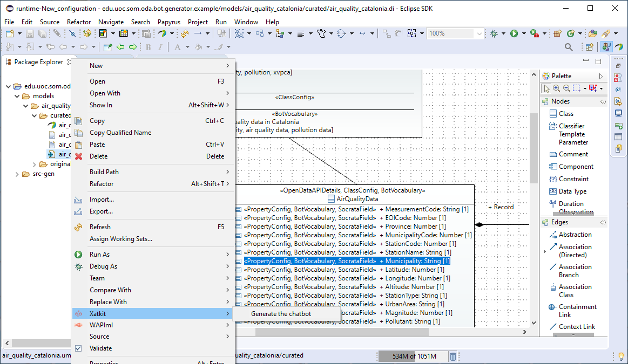628x364 pixels.
Task: Choose the Constraint node tool
Action: (x=573, y=179)
